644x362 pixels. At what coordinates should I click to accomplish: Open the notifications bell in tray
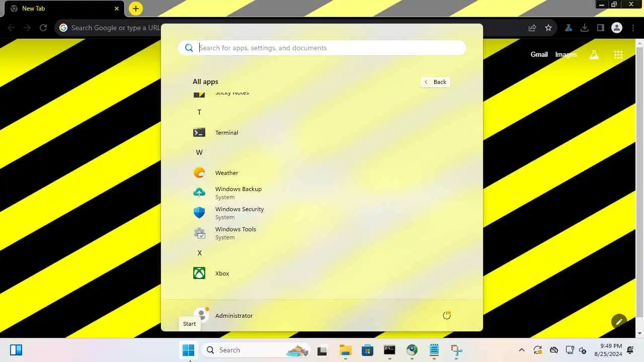pyautogui.click(x=630, y=350)
